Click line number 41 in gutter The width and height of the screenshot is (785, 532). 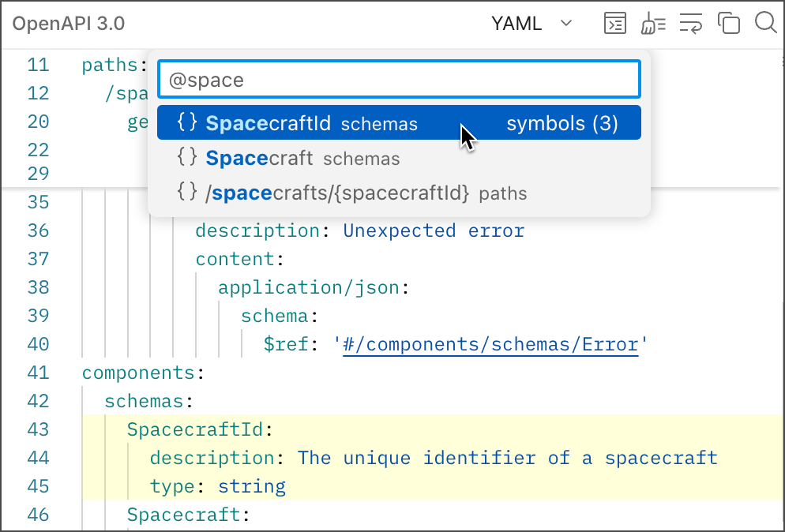pyautogui.click(x=38, y=373)
